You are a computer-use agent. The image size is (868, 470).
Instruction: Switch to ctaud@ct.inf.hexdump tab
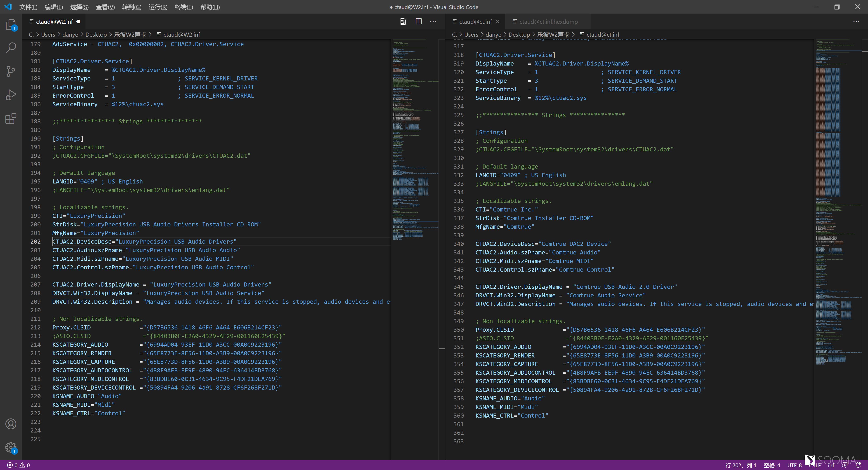click(x=548, y=21)
